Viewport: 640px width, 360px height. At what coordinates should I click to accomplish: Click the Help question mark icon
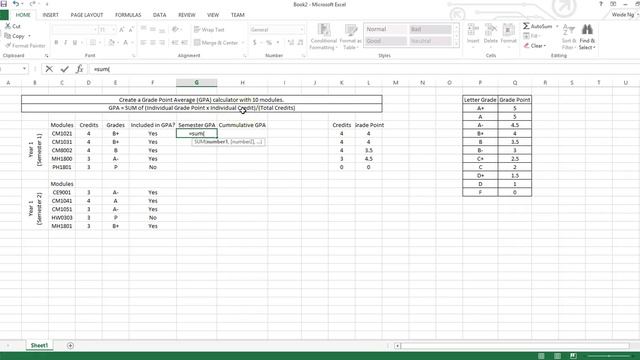click(x=600, y=4)
